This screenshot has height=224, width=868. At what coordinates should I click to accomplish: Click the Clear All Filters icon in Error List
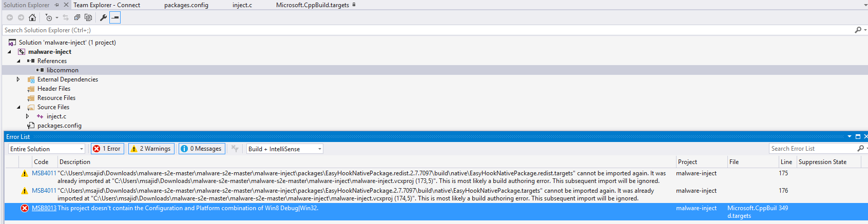[235, 149]
